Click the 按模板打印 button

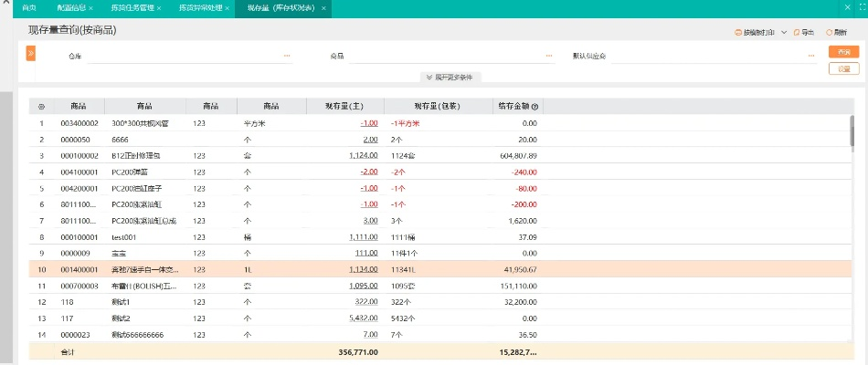[755, 33]
